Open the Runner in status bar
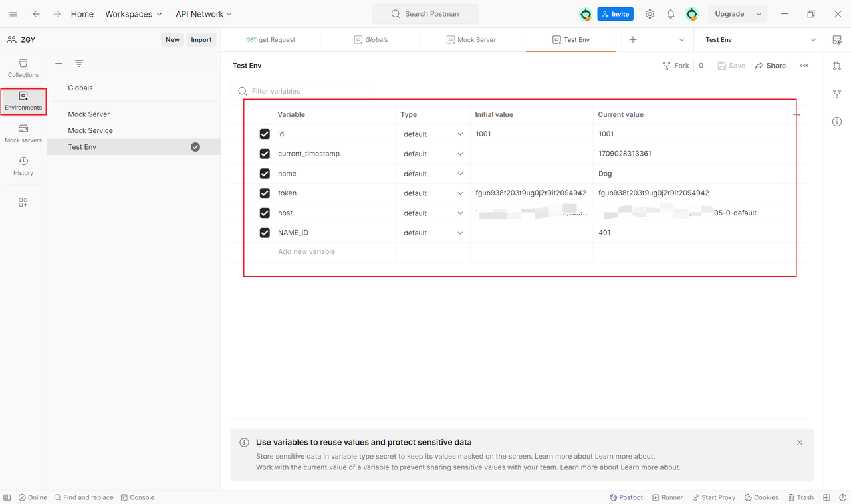Screen dimensions: 851x504 pyautogui.click(x=668, y=497)
